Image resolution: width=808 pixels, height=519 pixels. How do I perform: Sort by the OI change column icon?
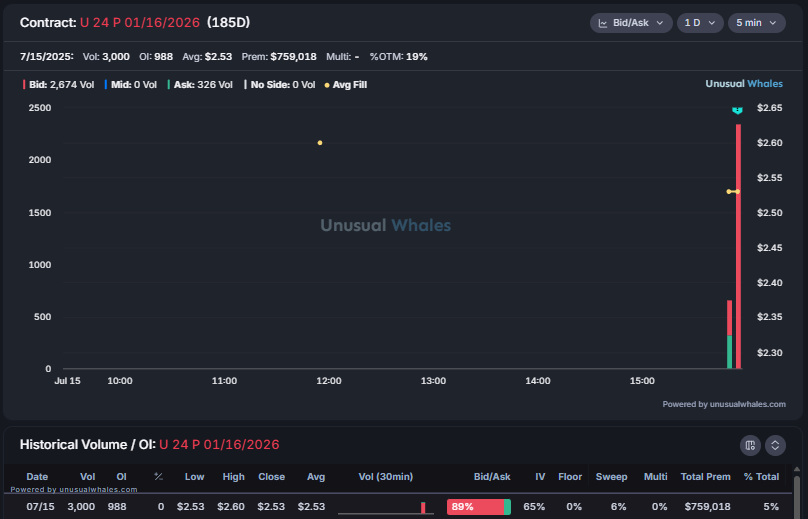point(158,477)
